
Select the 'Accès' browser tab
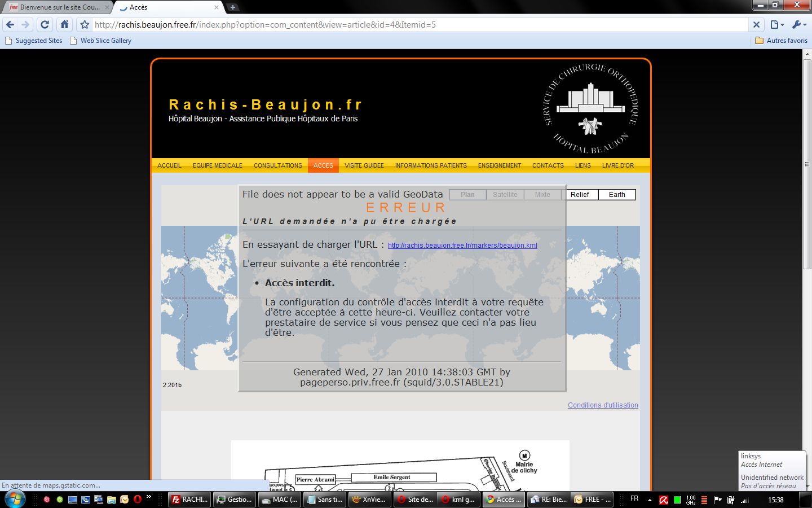click(169, 7)
